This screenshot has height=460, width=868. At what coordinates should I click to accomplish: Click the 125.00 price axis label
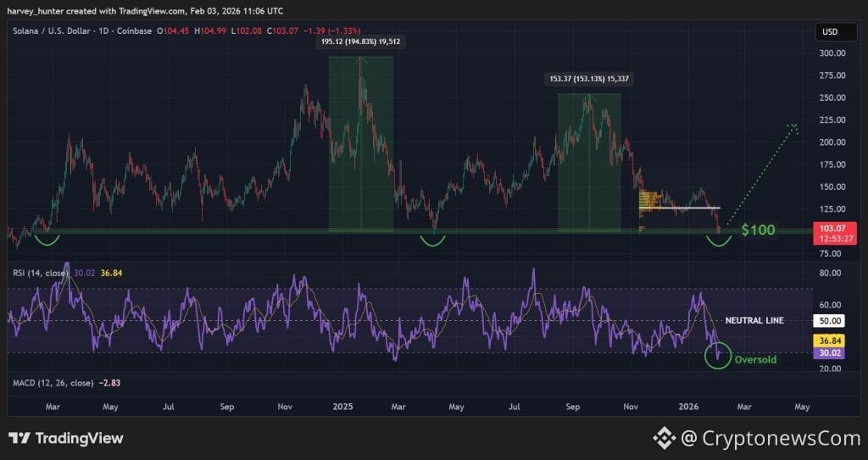(x=832, y=208)
